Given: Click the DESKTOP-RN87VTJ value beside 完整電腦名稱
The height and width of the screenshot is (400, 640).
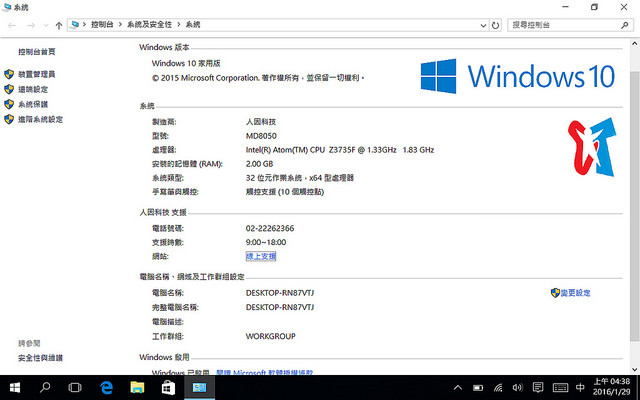Looking at the screenshot, I should 280,307.
